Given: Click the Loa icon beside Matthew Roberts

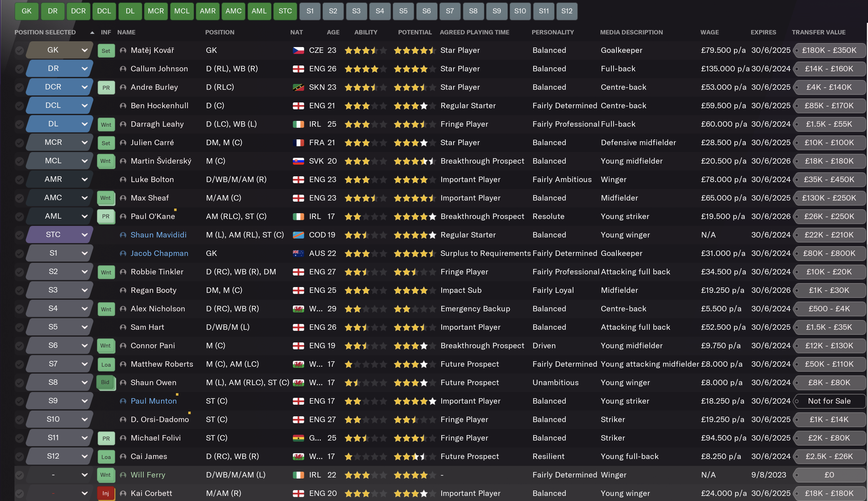Looking at the screenshot, I should tap(106, 365).
